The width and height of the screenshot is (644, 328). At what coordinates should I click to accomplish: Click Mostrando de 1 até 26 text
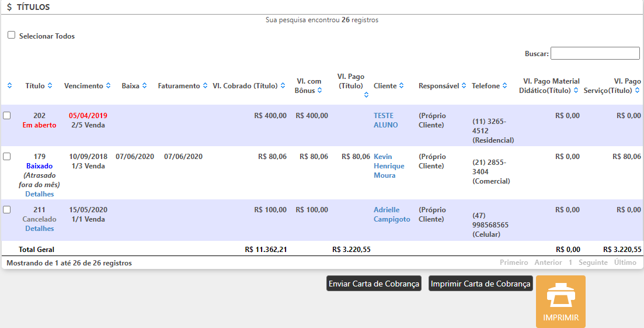(69, 263)
